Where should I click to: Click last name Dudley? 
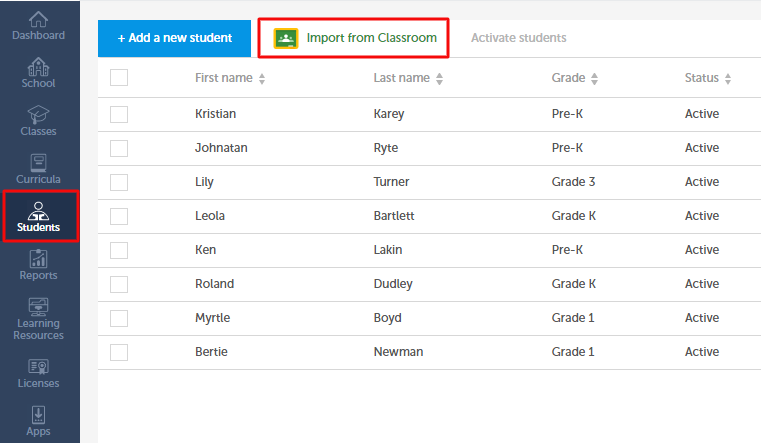pyautogui.click(x=393, y=284)
